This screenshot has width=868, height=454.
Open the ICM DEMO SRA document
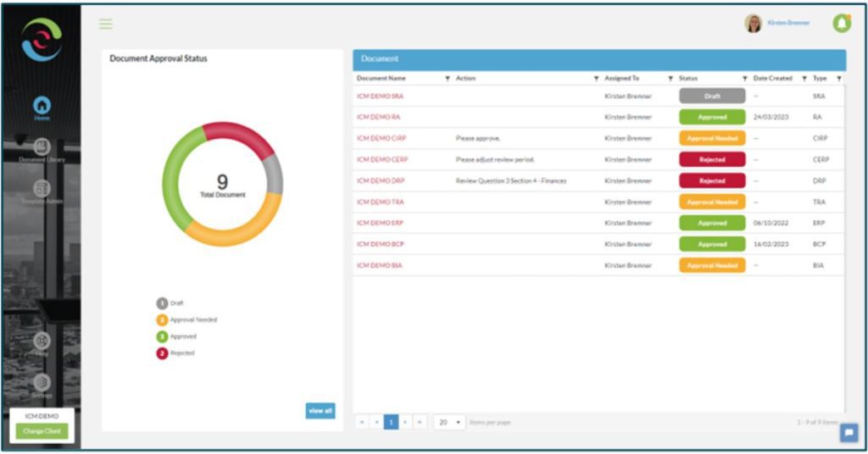381,97
